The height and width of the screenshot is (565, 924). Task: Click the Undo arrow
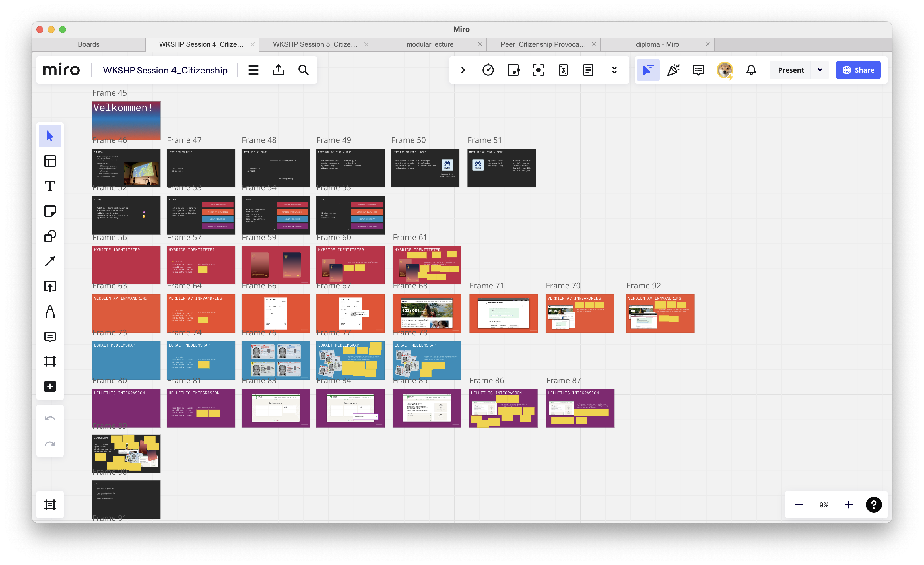click(x=50, y=418)
